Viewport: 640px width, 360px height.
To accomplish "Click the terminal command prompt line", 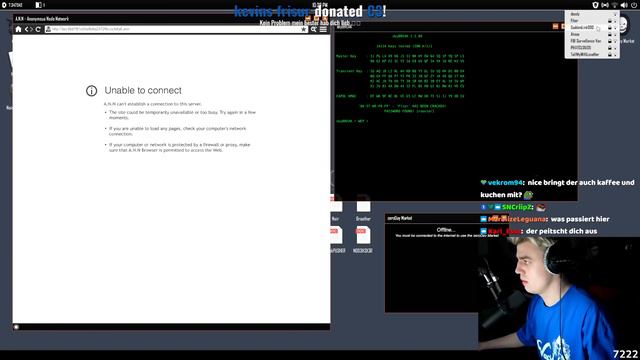I will (x=352, y=121).
